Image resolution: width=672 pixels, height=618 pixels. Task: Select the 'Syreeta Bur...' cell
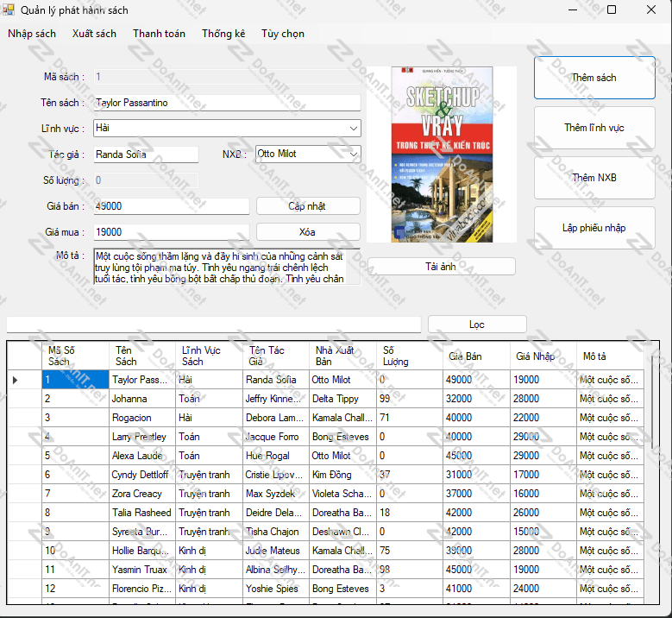point(142,532)
